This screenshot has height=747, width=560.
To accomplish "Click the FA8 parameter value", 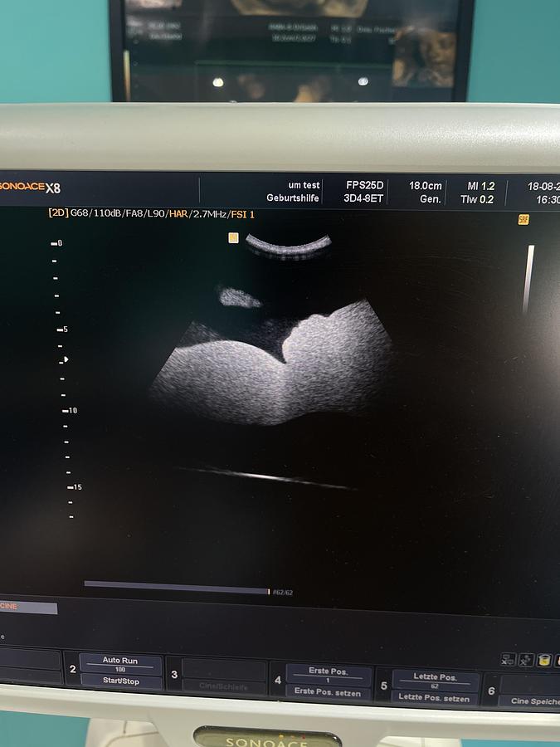I will click(134, 213).
